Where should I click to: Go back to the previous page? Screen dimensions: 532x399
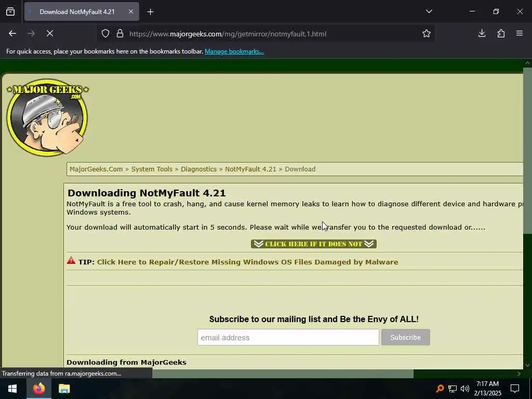(x=12, y=33)
